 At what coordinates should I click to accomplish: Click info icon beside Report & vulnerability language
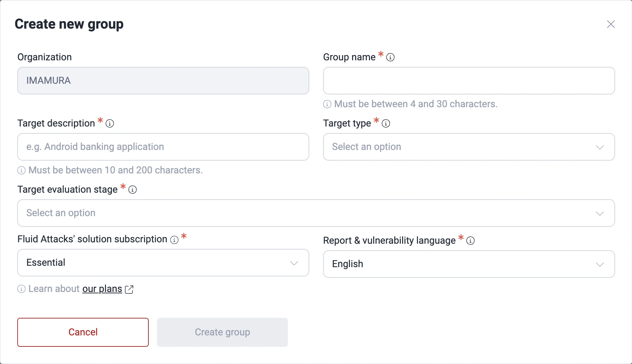(470, 241)
